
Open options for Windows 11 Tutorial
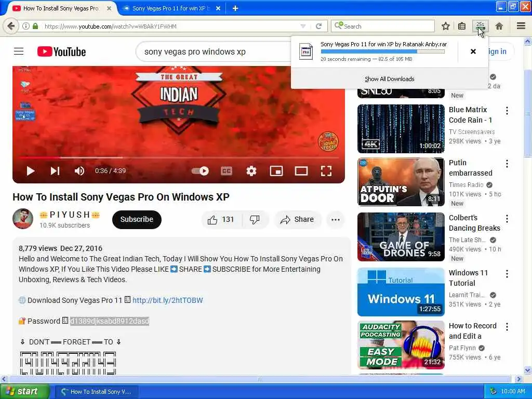[x=507, y=274]
